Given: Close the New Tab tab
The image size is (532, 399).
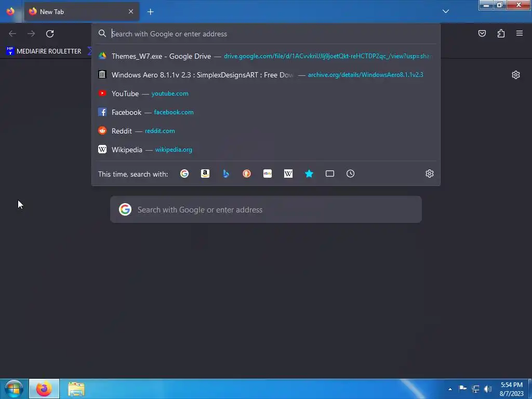Looking at the screenshot, I should (x=131, y=11).
